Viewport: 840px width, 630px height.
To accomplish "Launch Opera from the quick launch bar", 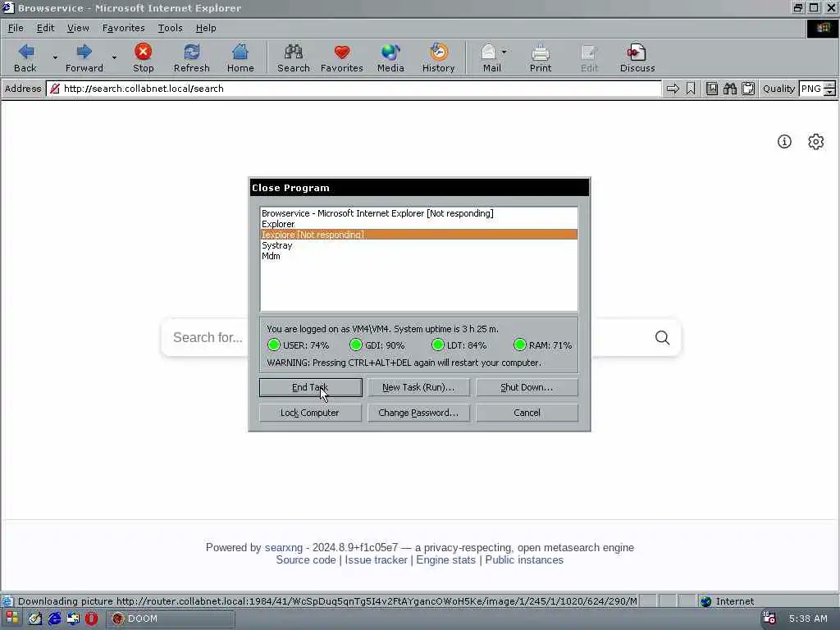I will (92, 619).
